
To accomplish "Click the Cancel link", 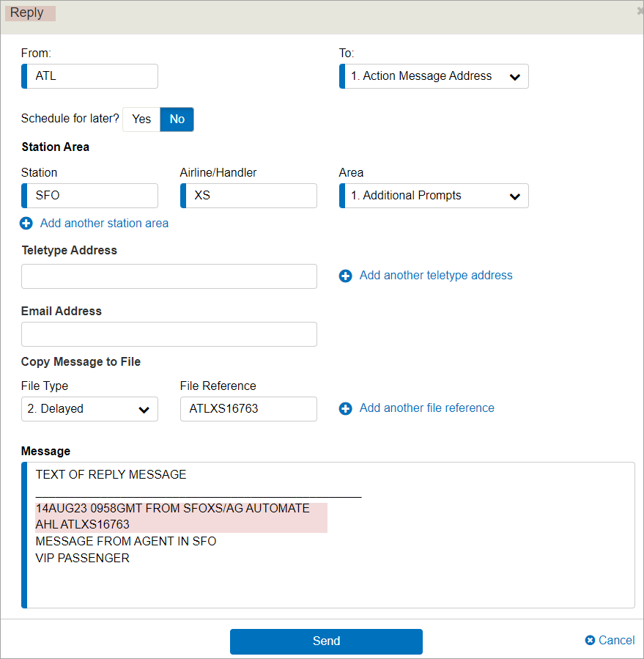I will 616,640.
